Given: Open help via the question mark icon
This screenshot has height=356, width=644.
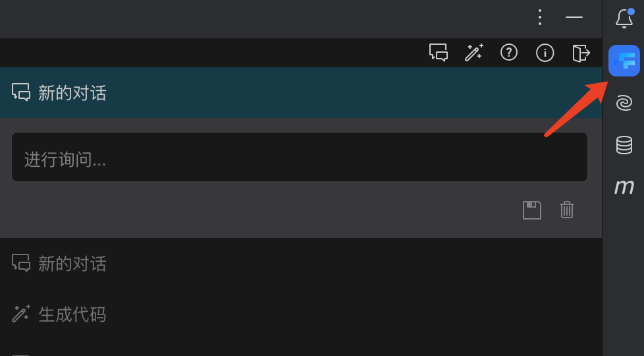Looking at the screenshot, I should coord(509,53).
